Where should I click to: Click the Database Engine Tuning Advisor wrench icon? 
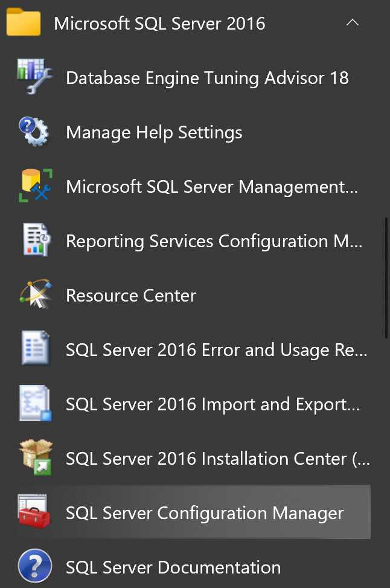coord(35,76)
